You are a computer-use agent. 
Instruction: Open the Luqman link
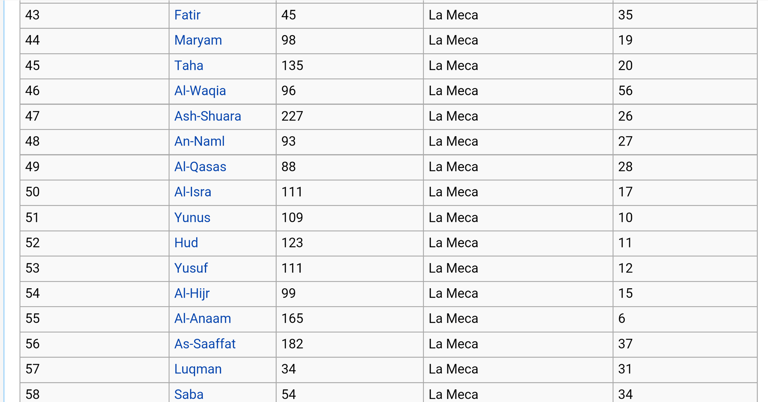click(198, 369)
